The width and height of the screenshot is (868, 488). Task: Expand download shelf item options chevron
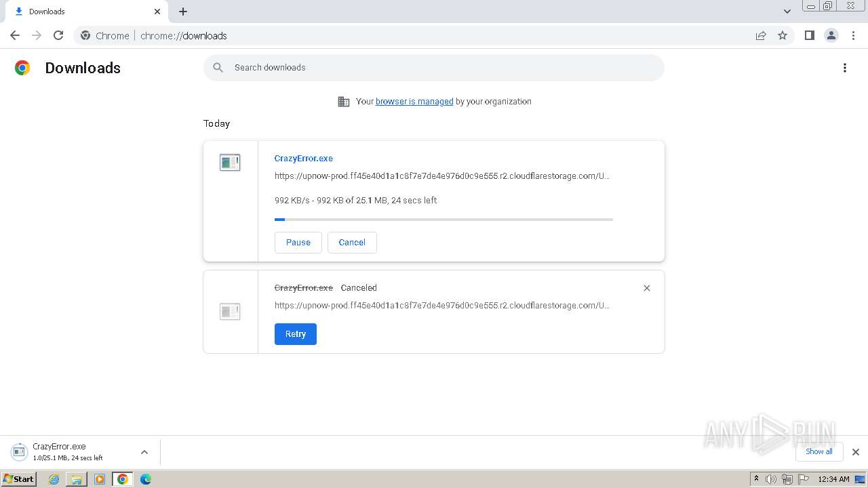(144, 452)
